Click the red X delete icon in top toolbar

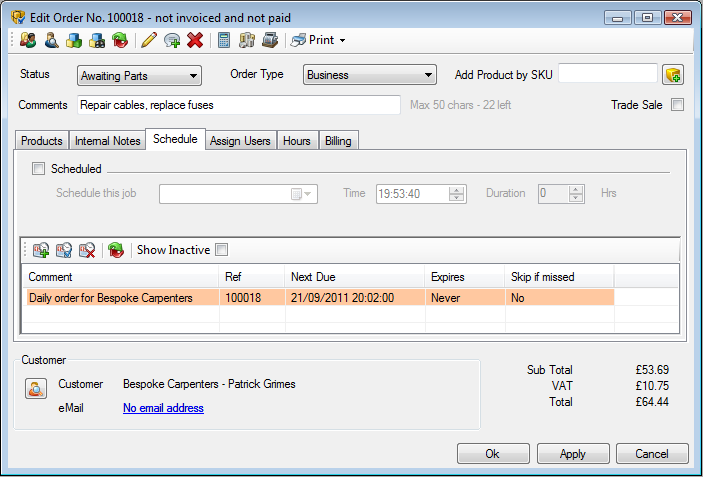[x=195, y=40]
